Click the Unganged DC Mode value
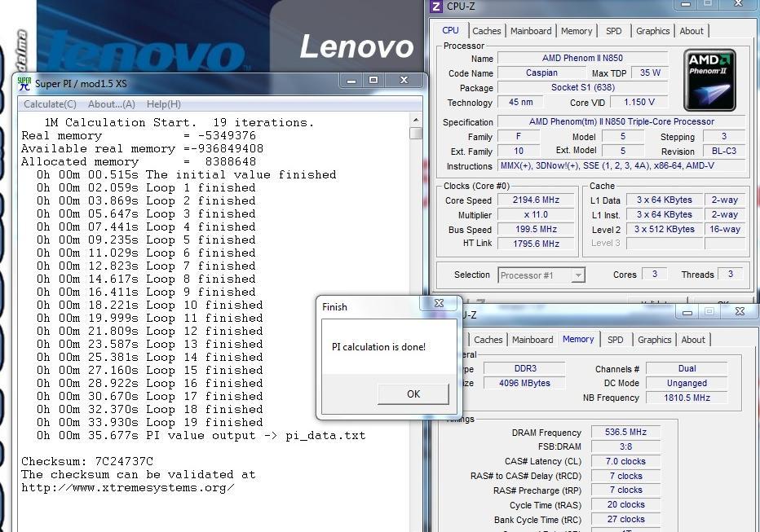This screenshot has height=532, width=760. click(687, 383)
